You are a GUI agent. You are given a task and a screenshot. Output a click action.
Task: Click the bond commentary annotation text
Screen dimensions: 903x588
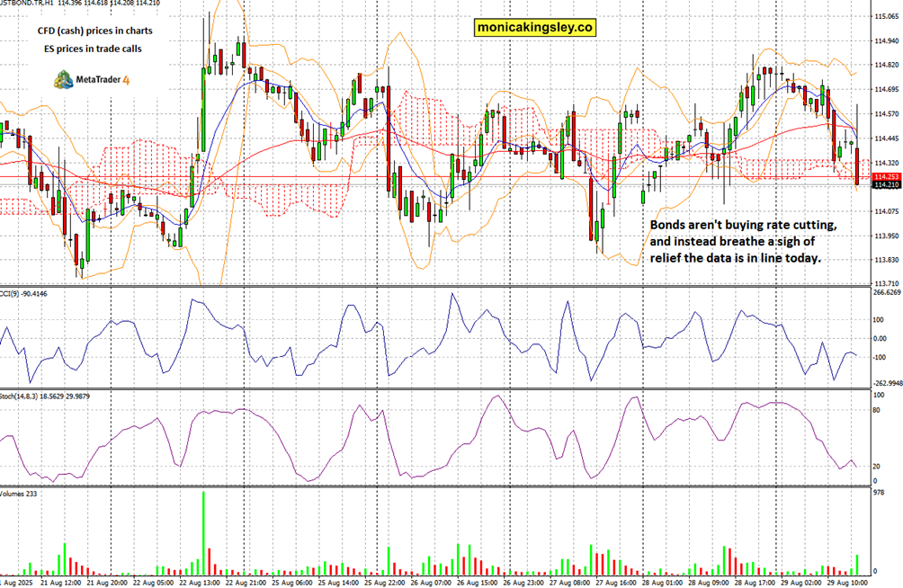click(x=743, y=241)
